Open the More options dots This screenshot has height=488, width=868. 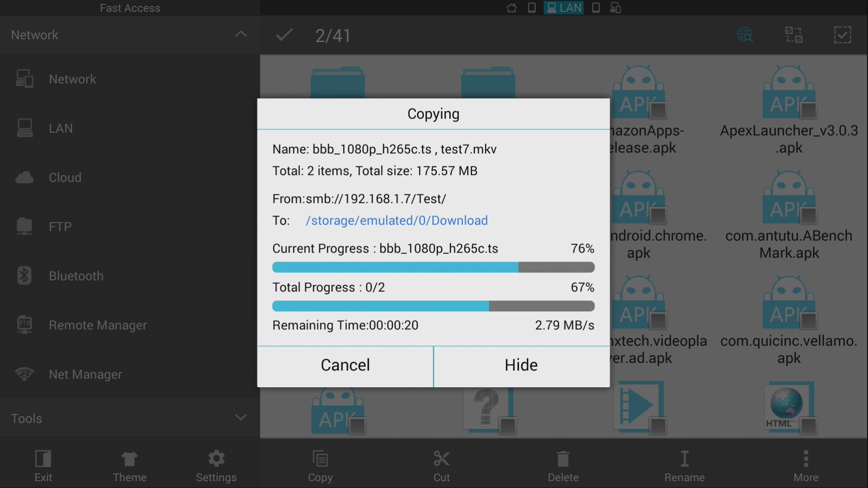pyautogui.click(x=806, y=459)
